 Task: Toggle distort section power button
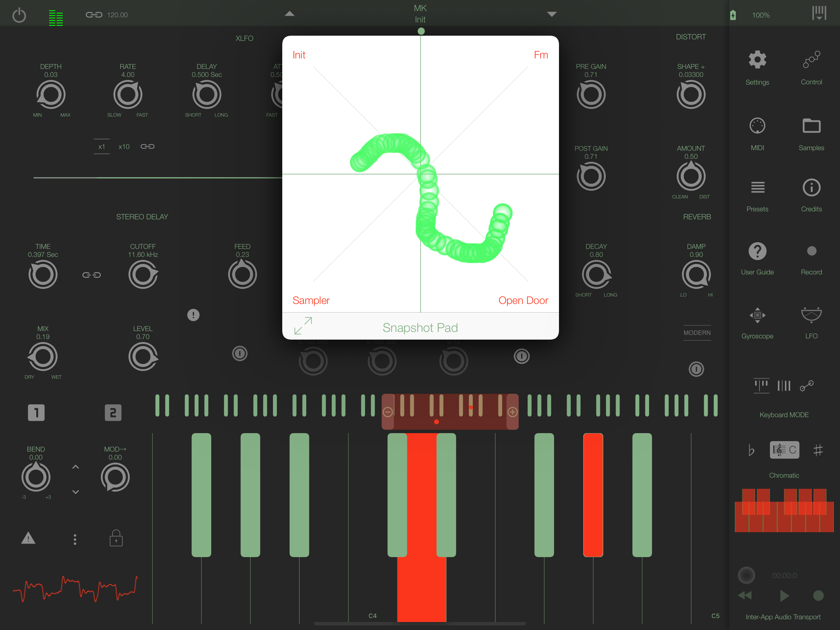(x=521, y=357)
